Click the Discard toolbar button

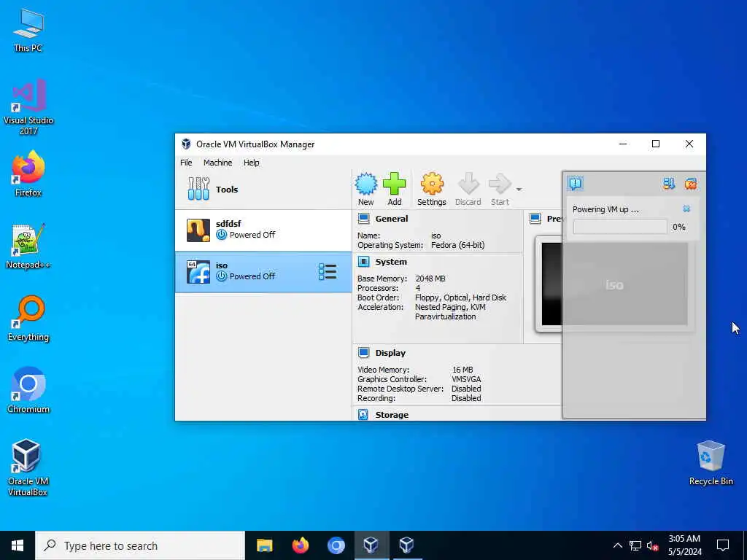[468, 189]
